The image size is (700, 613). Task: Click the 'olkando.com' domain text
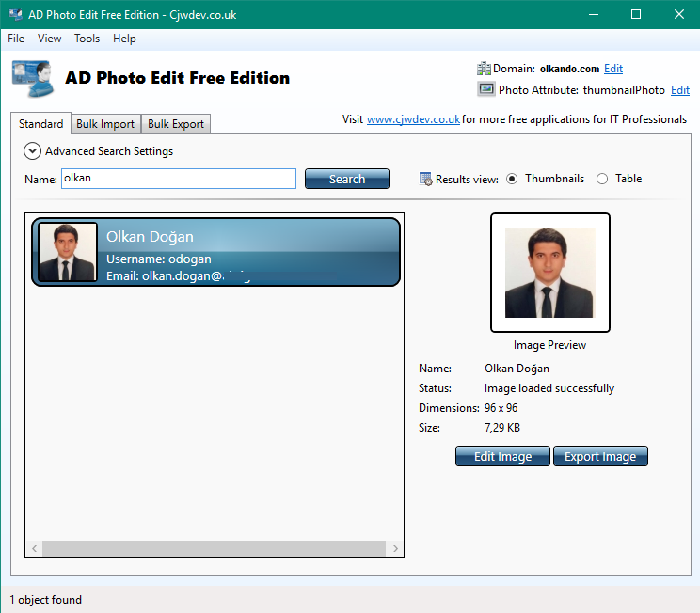point(569,69)
